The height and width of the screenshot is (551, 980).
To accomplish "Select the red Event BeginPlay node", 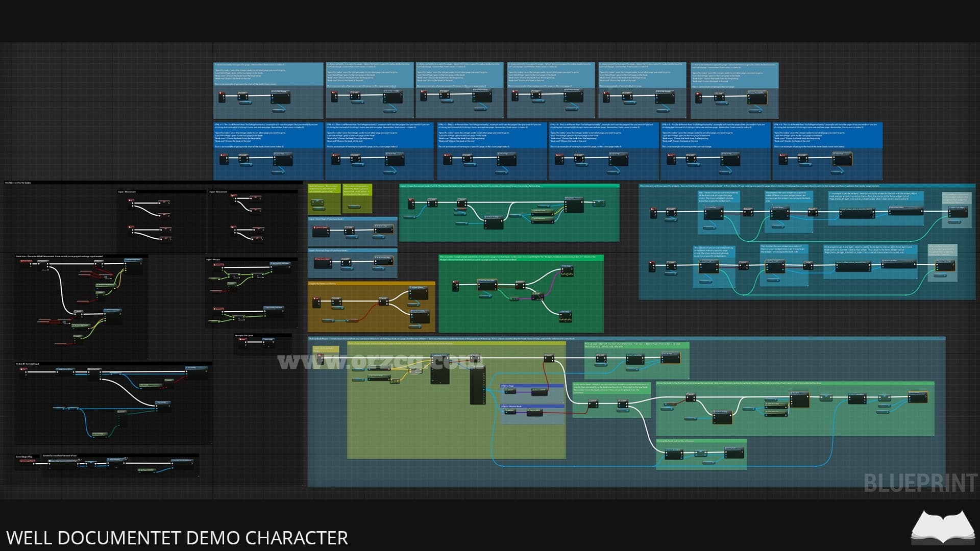I will pyautogui.click(x=27, y=462).
